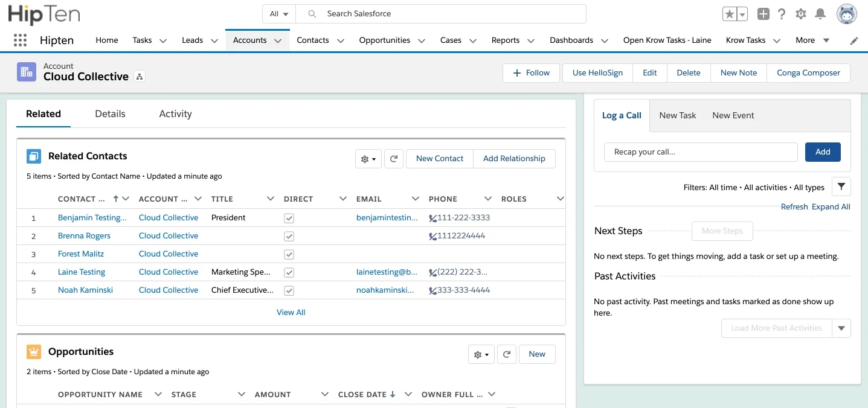The height and width of the screenshot is (408, 868).
Task: Click the global actions plus icon
Action: click(764, 14)
